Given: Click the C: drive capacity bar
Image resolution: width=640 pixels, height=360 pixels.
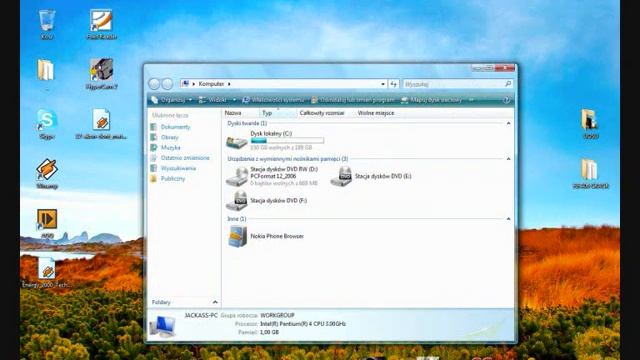Looking at the screenshot, I should (x=287, y=140).
